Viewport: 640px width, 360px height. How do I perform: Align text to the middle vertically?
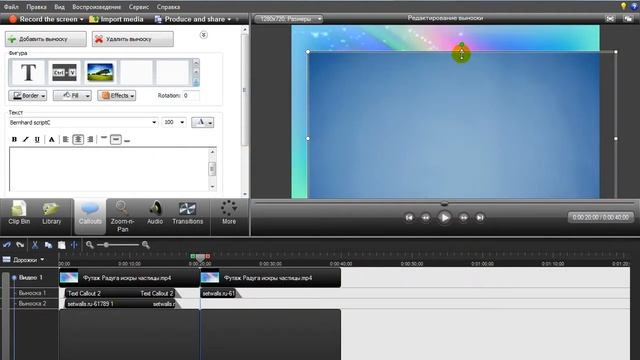point(116,140)
